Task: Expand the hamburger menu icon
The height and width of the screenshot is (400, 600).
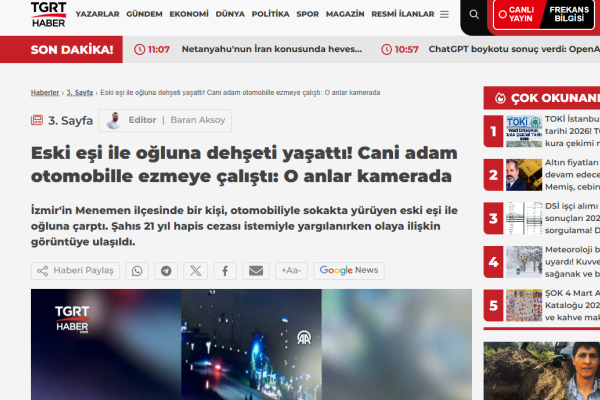Action: click(x=444, y=15)
